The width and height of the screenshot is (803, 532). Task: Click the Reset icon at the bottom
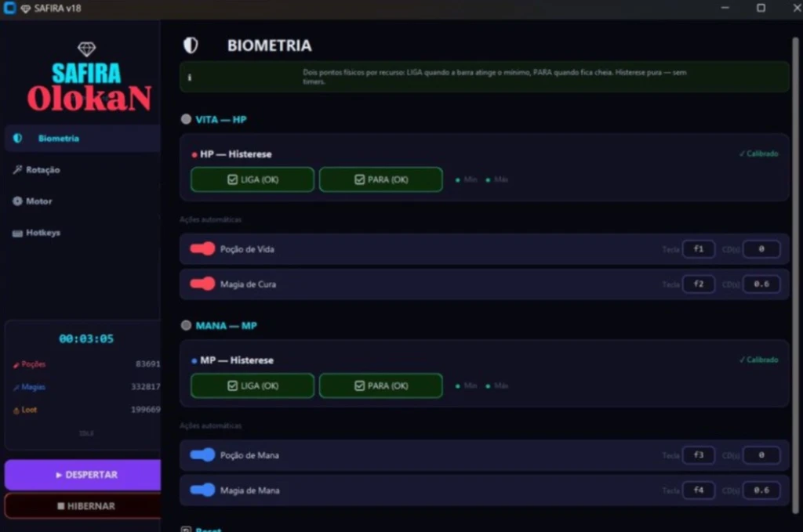click(x=186, y=529)
